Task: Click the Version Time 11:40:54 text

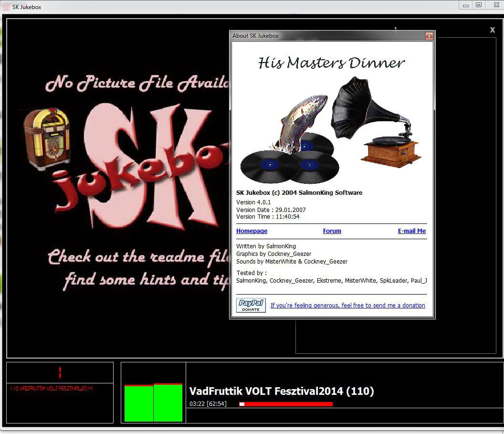Action: point(268,217)
